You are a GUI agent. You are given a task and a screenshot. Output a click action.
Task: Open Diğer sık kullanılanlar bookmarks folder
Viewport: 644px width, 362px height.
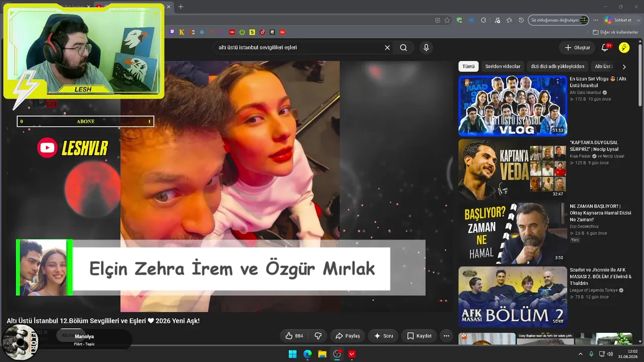615,32
